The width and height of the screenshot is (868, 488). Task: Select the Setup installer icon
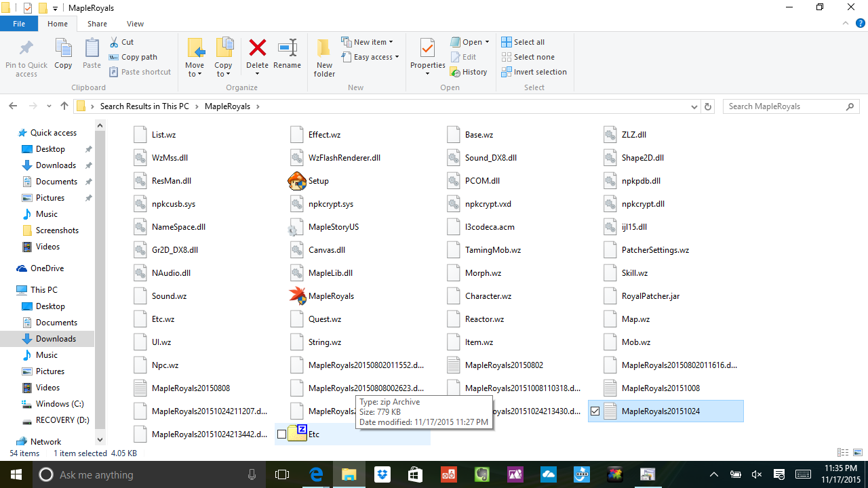(297, 181)
